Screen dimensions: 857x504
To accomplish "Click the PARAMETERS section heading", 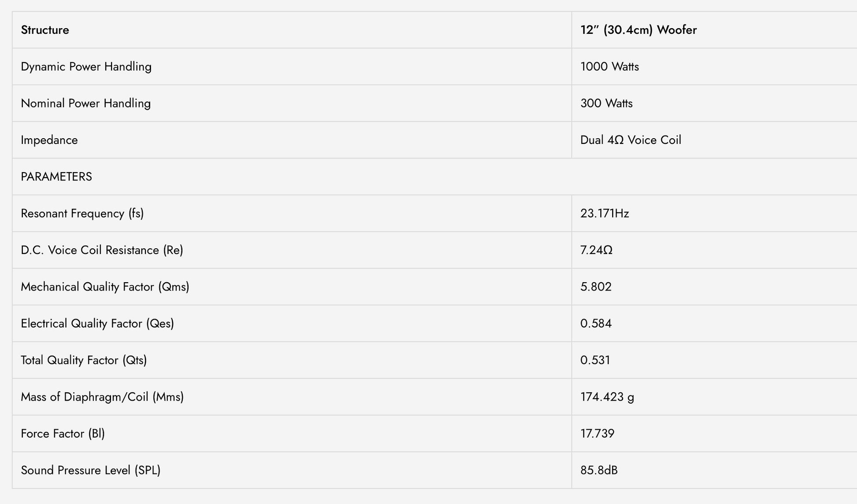I will [x=56, y=177].
